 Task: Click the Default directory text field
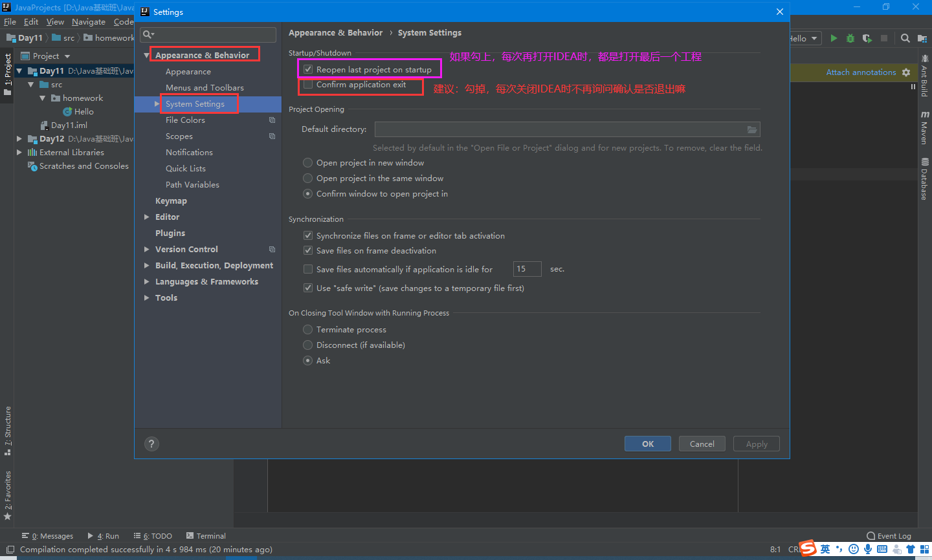pos(560,129)
